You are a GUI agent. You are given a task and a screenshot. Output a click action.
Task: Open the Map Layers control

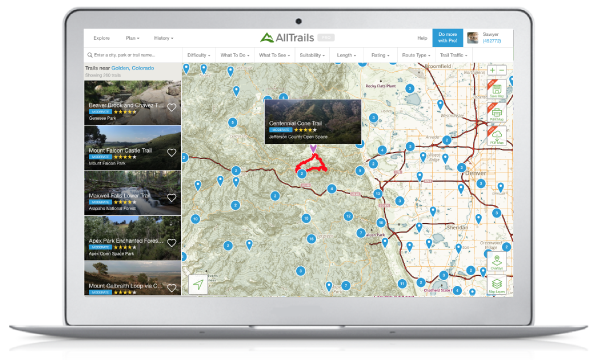(x=497, y=285)
